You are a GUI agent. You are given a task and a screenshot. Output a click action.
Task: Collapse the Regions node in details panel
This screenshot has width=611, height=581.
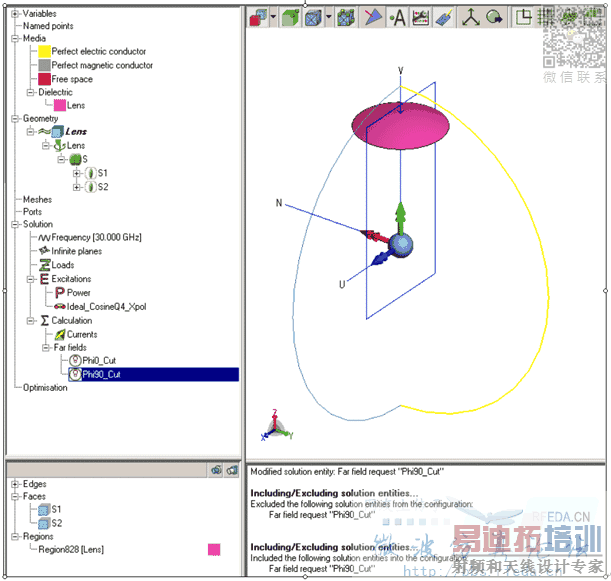click(x=15, y=537)
